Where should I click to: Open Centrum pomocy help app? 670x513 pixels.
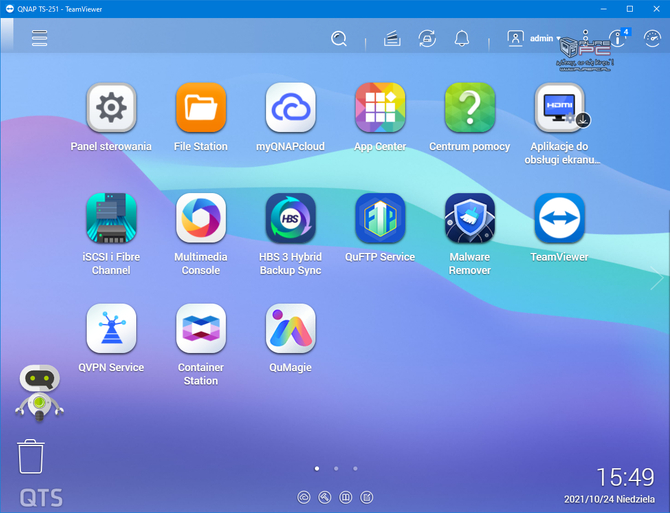click(470, 108)
